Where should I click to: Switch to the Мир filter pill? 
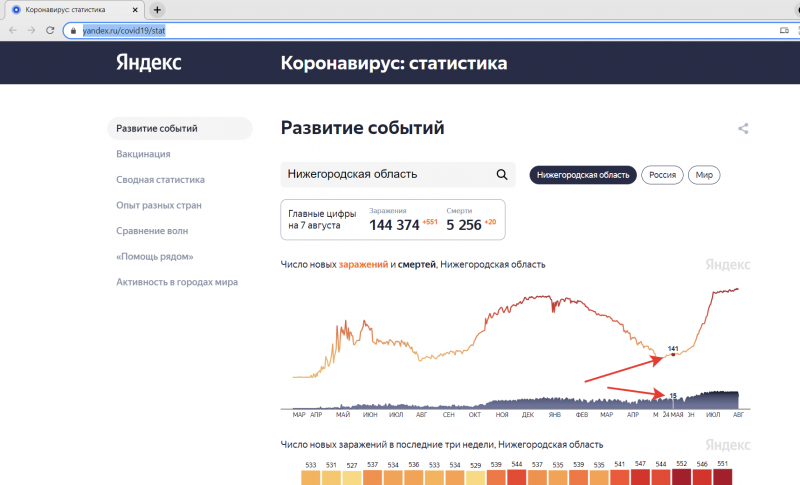pyautogui.click(x=704, y=175)
